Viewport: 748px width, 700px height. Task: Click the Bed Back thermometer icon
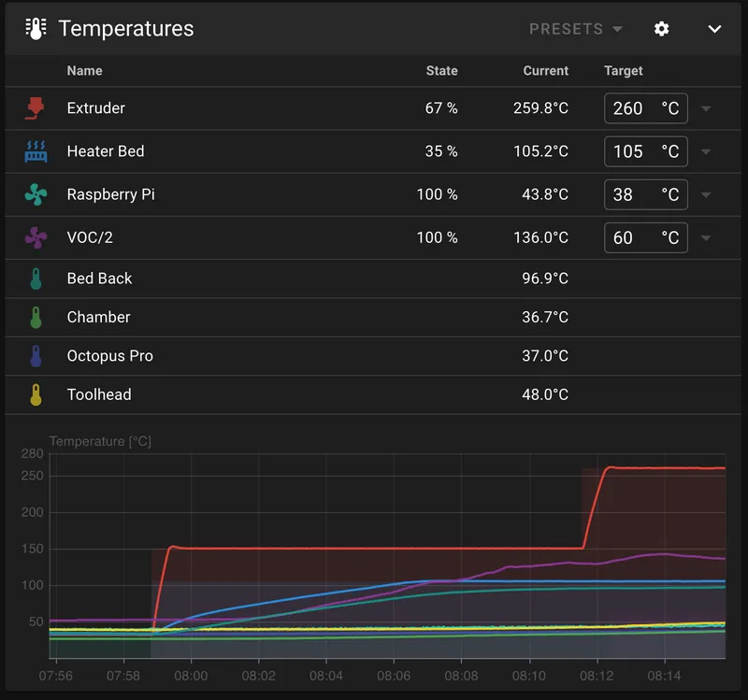tap(36, 279)
